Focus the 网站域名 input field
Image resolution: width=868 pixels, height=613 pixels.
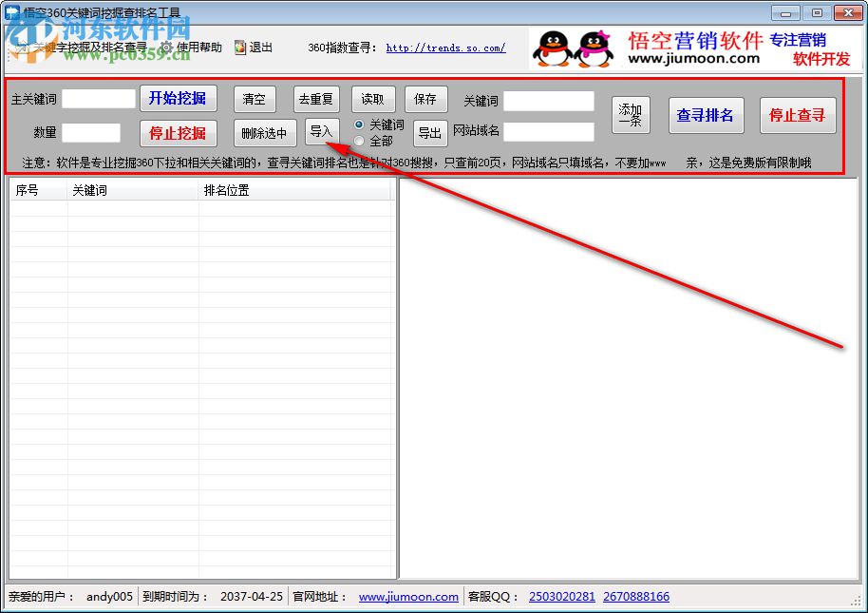pos(549,132)
